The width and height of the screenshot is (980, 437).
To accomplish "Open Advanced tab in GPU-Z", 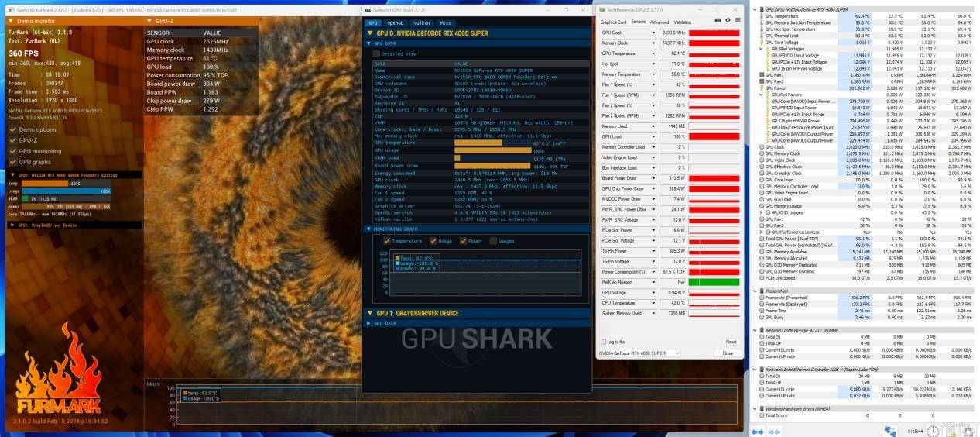I will click(660, 22).
